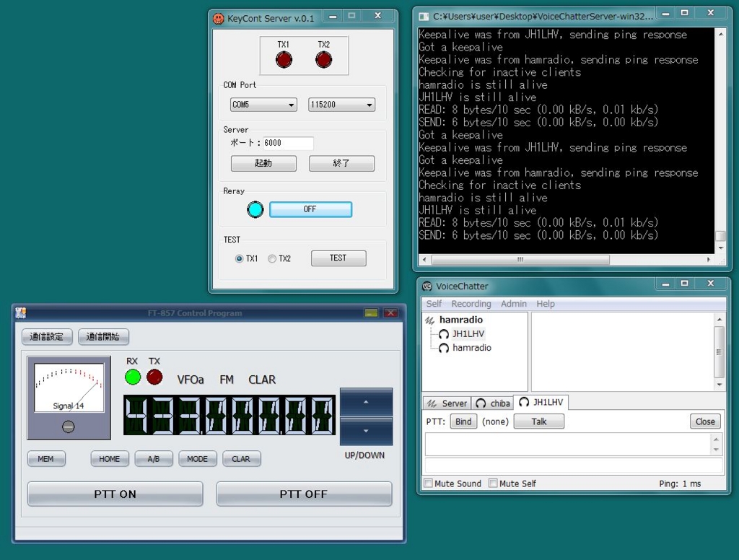Click the FT-857 Control Program title icon
Screen dimensions: 739x560
21,312
